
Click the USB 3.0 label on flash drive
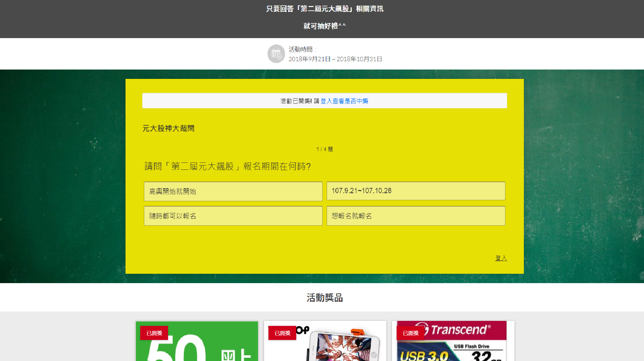pyautogui.click(x=424, y=355)
